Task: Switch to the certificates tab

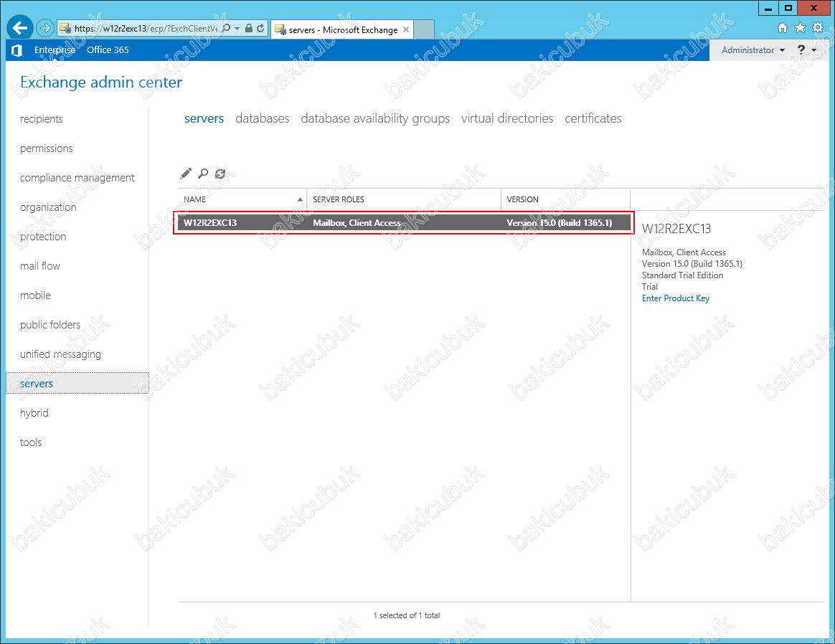Action: 593,118
